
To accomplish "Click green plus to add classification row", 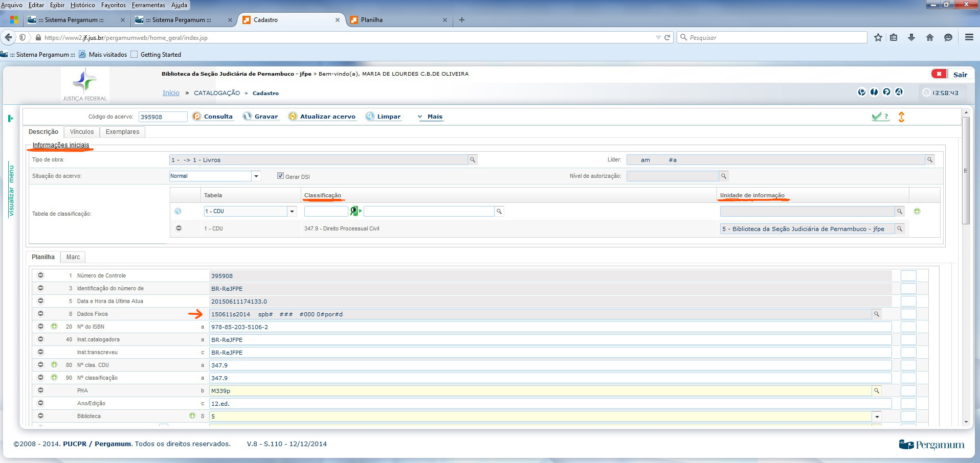I will point(917,211).
